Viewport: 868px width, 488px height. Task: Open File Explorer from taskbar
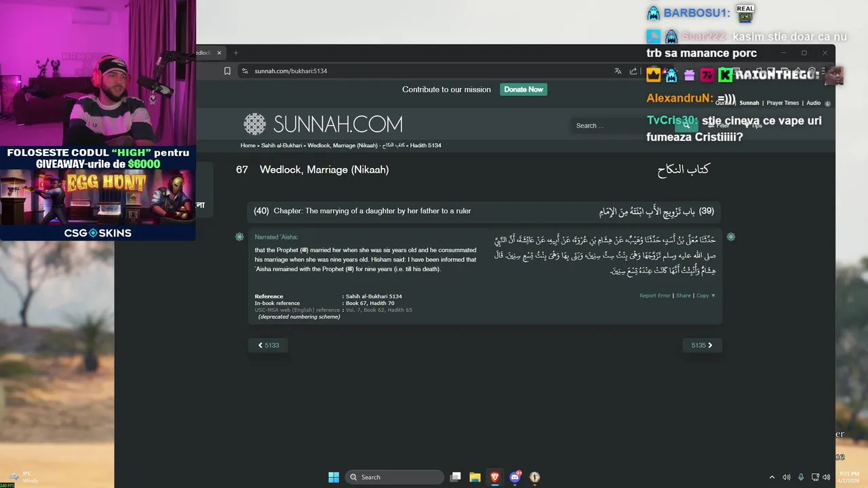[475, 477]
